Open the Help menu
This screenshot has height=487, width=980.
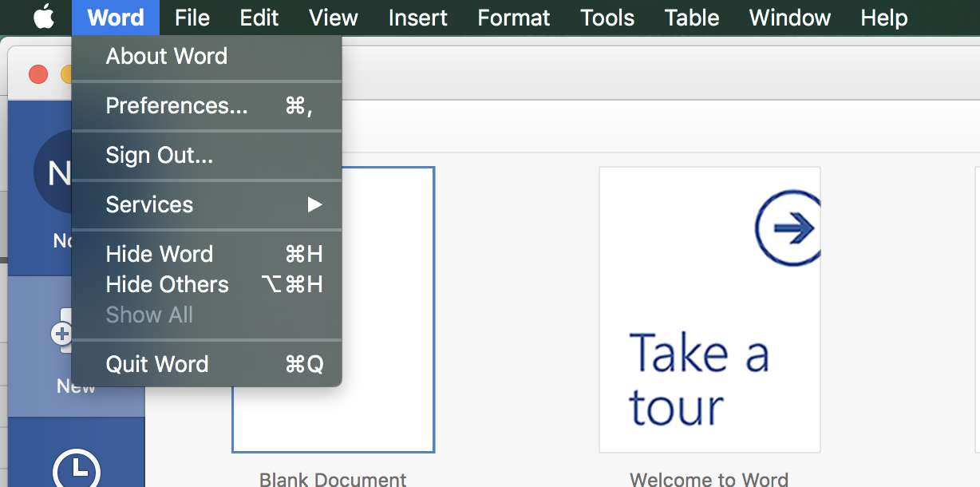click(883, 18)
